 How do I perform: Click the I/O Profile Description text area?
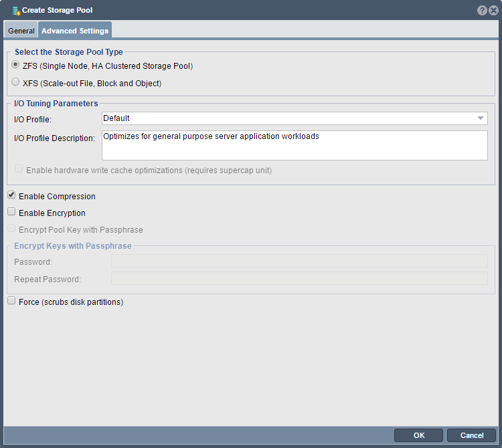(x=295, y=145)
